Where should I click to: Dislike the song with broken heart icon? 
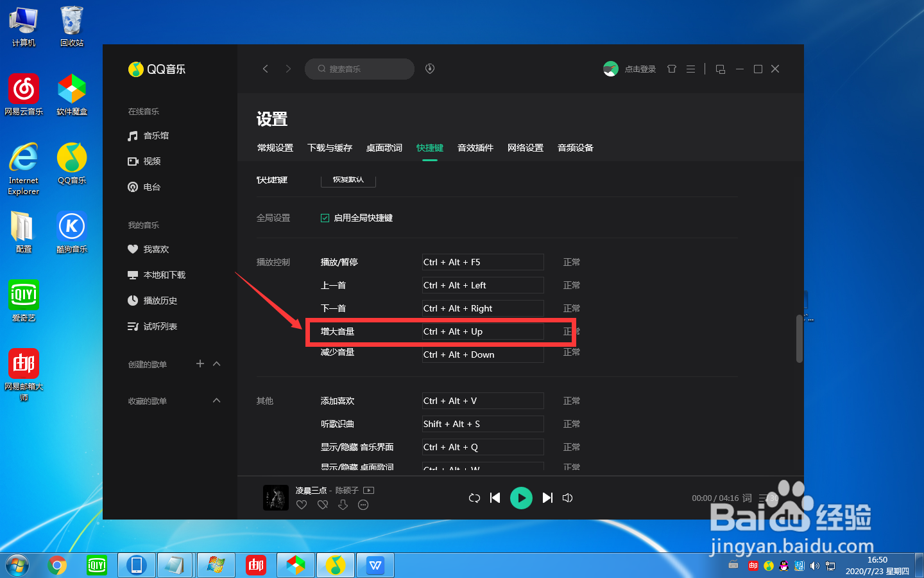[323, 505]
